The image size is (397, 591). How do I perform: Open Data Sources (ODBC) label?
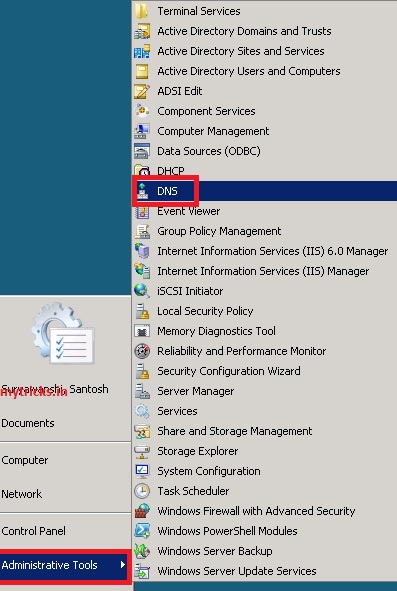coord(209,151)
